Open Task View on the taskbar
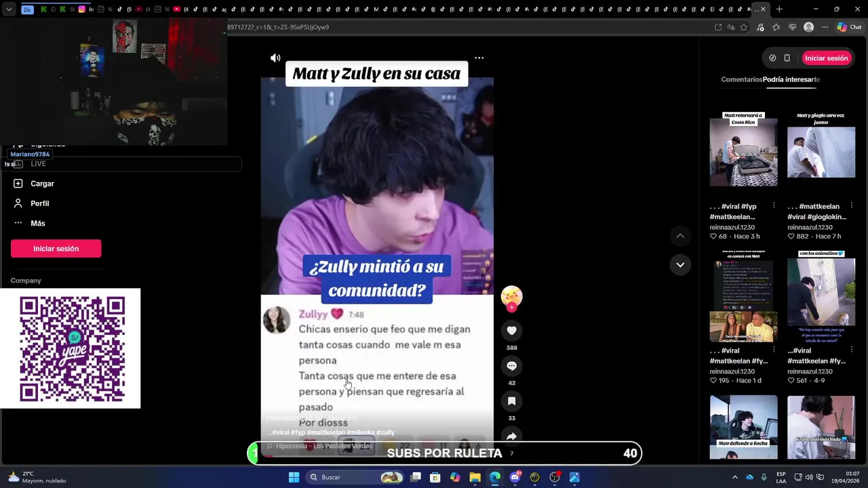This screenshot has height=488, width=868. (x=416, y=477)
